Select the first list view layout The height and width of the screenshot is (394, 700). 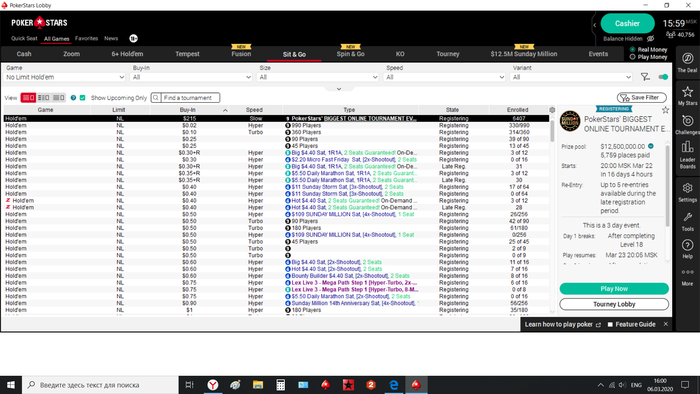pyautogui.click(x=28, y=98)
